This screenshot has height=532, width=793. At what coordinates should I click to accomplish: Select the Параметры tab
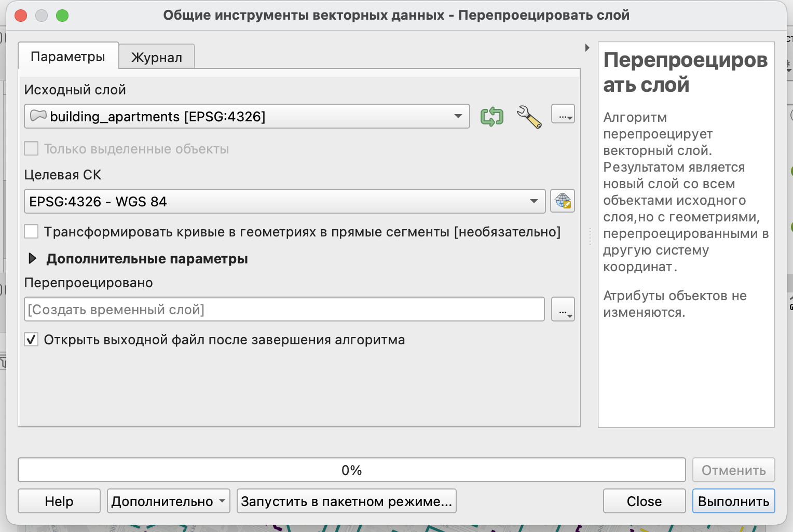pyautogui.click(x=68, y=57)
